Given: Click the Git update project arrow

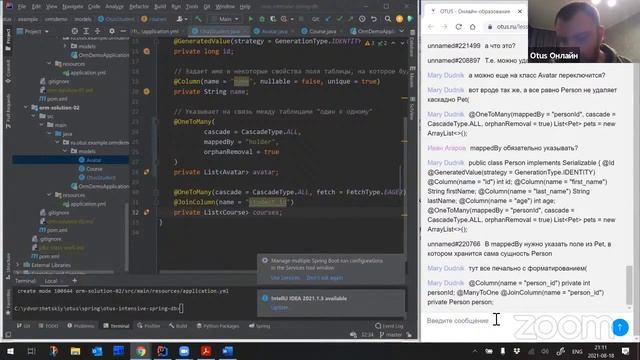Looking at the screenshot, I should click(x=328, y=19).
